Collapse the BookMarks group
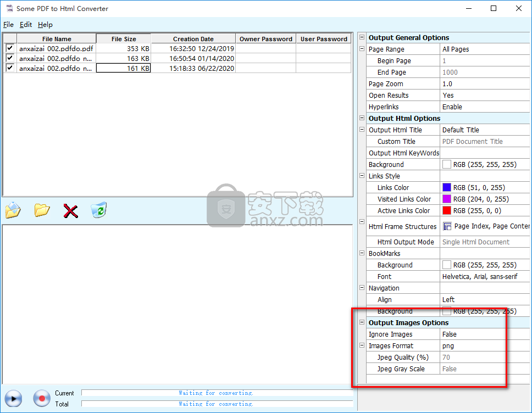Viewport: 532px width, 413px height. tap(362, 253)
